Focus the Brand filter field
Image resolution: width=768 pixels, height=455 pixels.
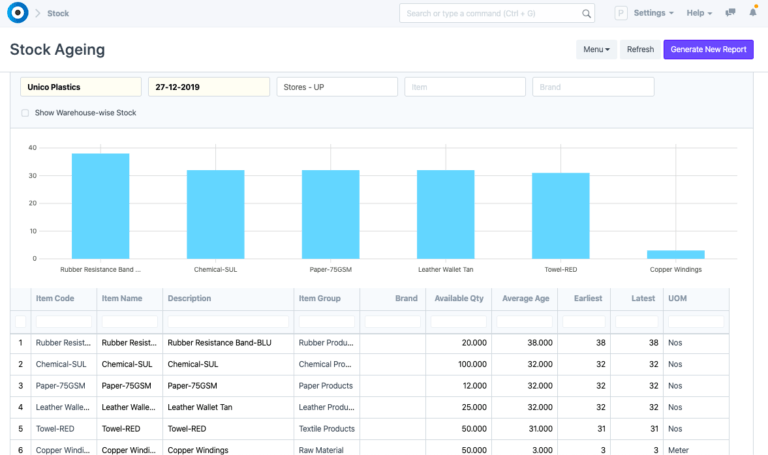(x=593, y=87)
